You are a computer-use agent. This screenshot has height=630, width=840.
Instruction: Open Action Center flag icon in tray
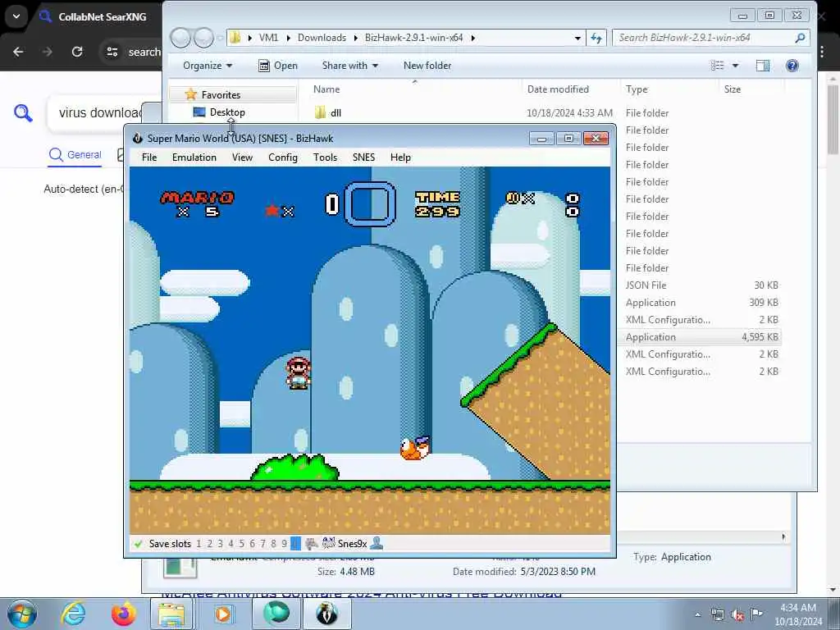click(756, 614)
